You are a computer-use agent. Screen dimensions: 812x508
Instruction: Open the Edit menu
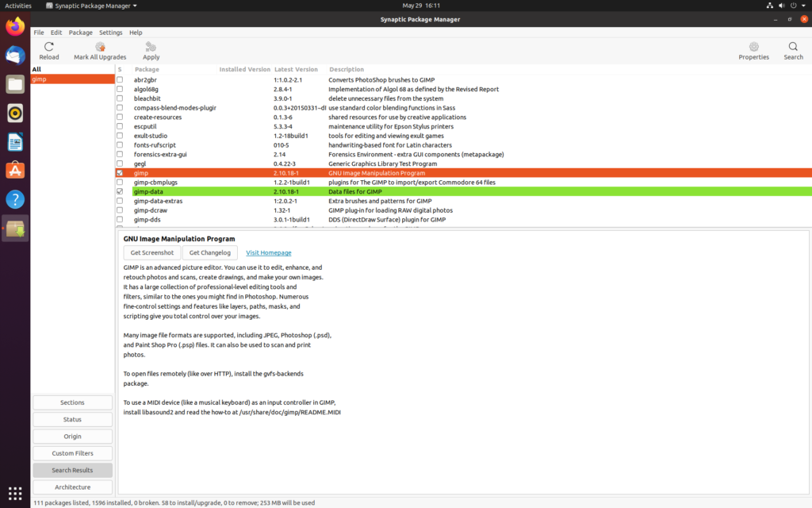(x=56, y=32)
